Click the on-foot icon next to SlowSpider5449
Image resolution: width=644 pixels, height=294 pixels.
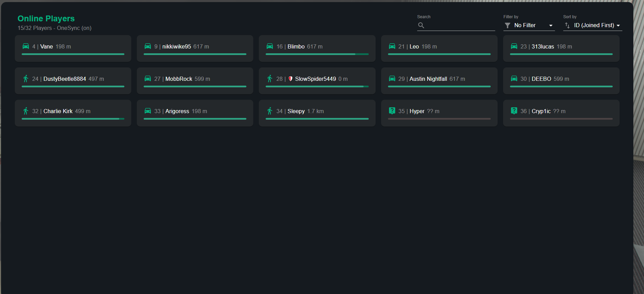[270, 79]
